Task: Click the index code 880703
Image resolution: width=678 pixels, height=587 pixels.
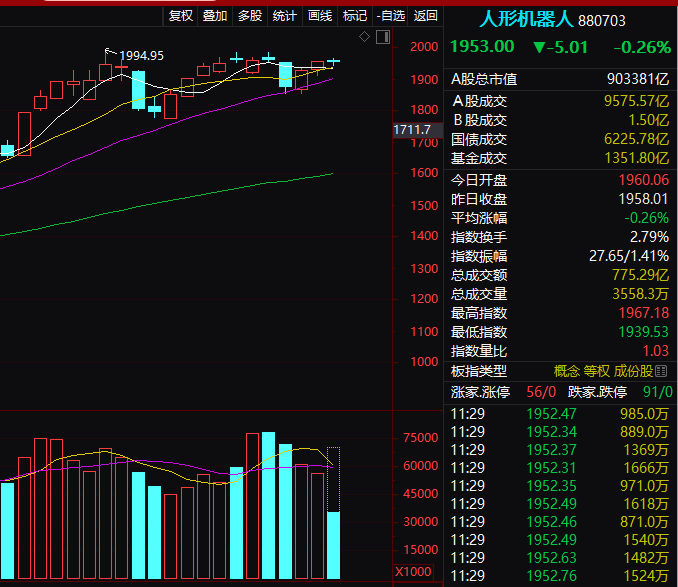Action: tap(601, 21)
